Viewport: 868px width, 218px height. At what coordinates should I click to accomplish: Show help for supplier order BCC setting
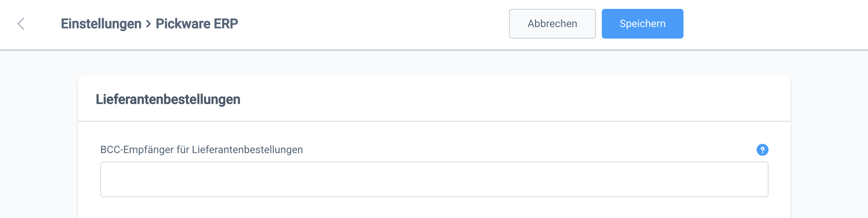point(762,150)
